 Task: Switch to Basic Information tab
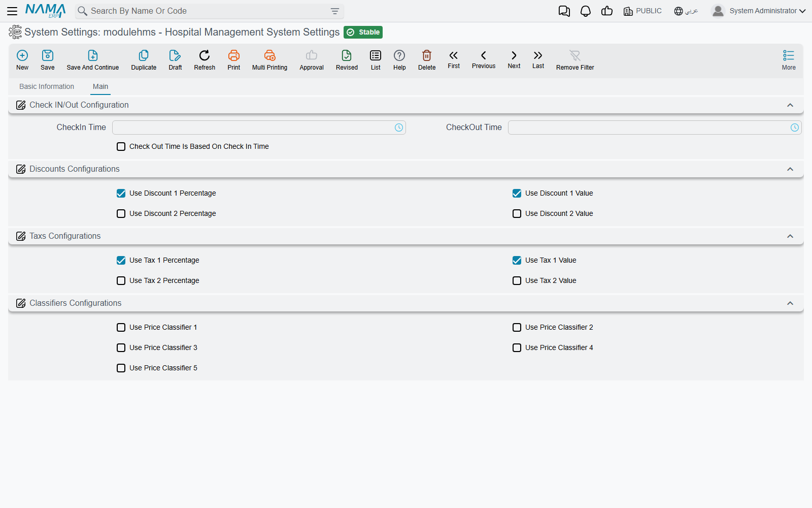(x=47, y=86)
